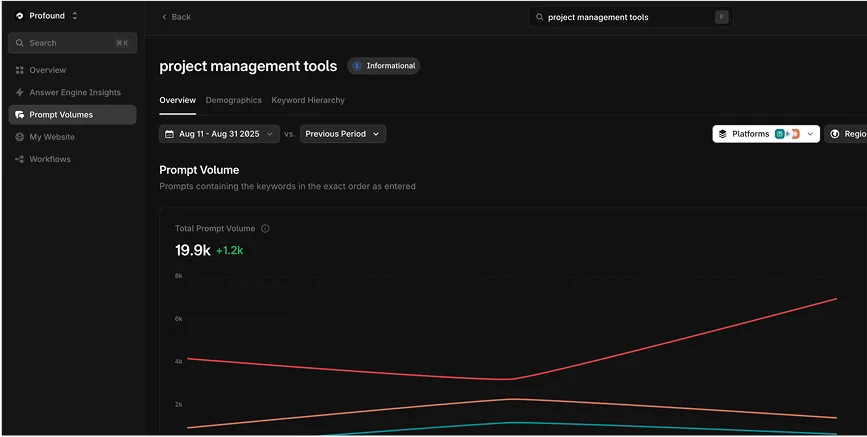This screenshot has width=867, height=437.
Task: Click the Answer Engine Insights lightning icon
Action: 20,93
